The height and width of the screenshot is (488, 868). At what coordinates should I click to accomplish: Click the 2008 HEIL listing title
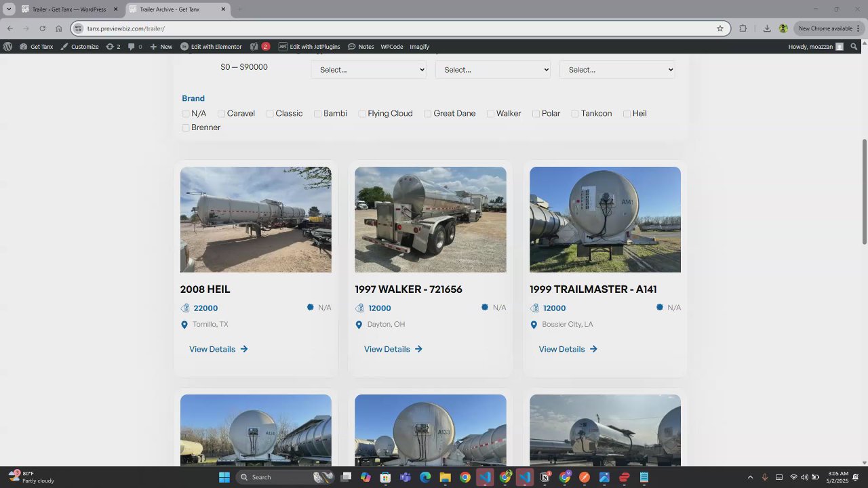tap(205, 289)
